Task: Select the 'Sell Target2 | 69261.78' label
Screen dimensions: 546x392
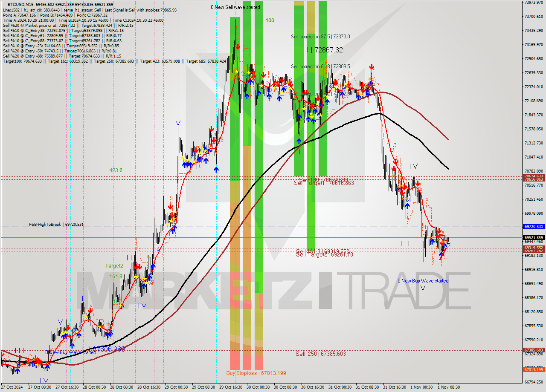Action: coord(325,254)
